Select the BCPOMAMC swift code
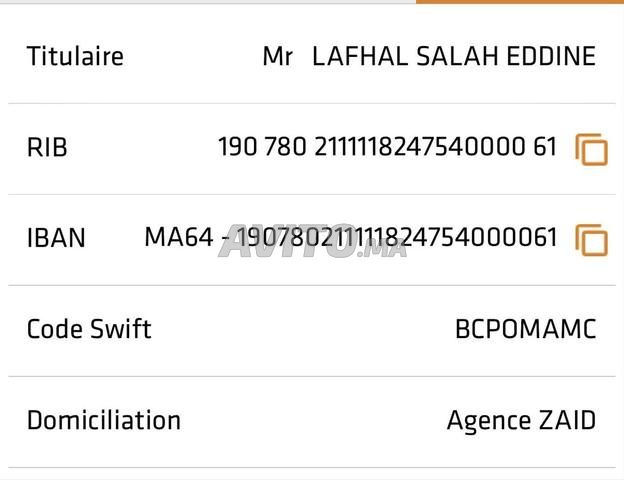Image resolution: width=624 pixels, height=480 pixels. click(x=525, y=329)
